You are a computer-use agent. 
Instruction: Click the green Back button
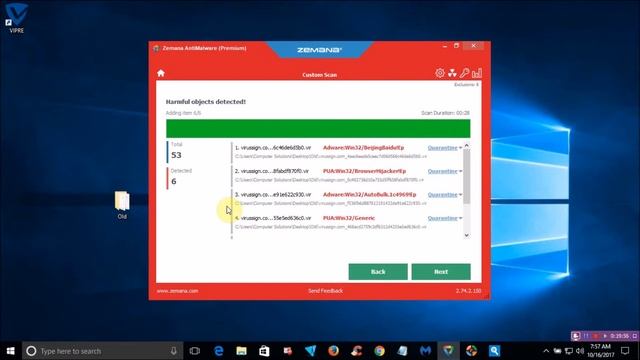click(x=378, y=272)
